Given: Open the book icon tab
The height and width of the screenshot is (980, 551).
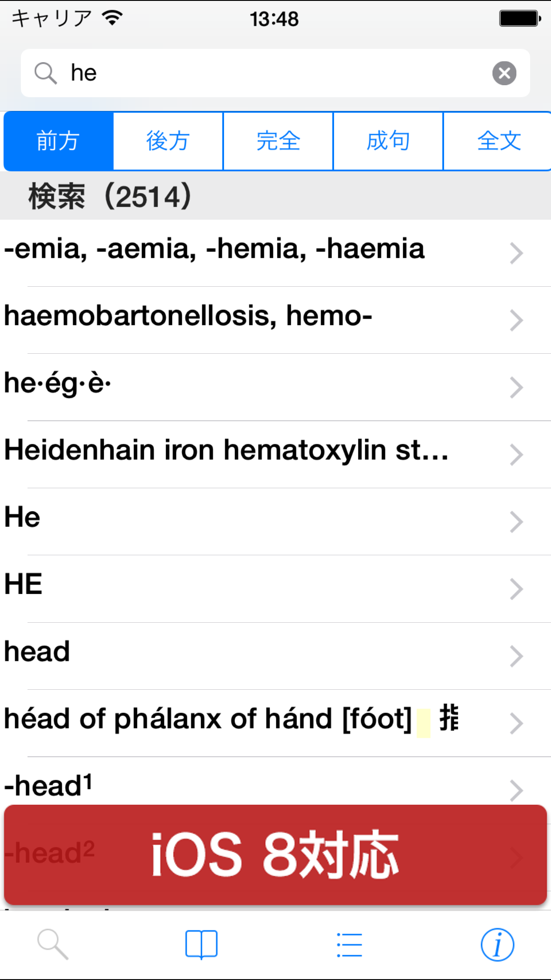Looking at the screenshot, I should coord(201,944).
